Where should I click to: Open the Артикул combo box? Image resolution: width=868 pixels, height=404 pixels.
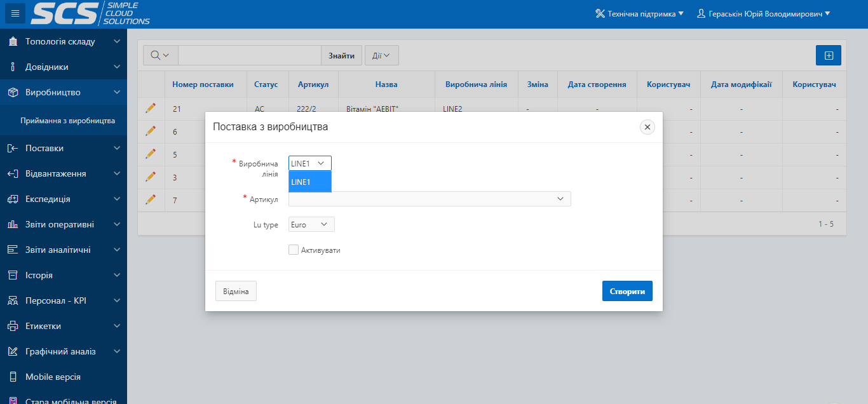pos(430,199)
